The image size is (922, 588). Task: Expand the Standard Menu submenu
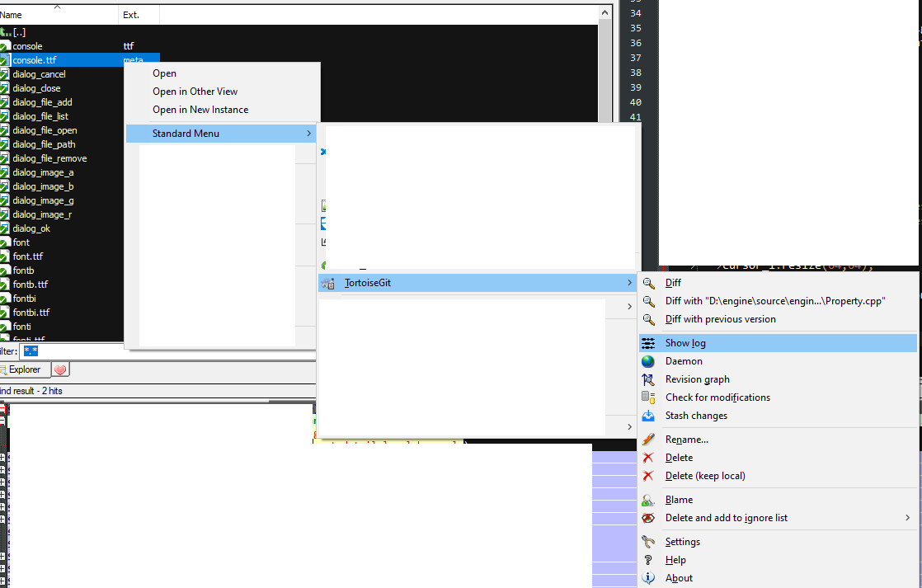coord(220,132)
